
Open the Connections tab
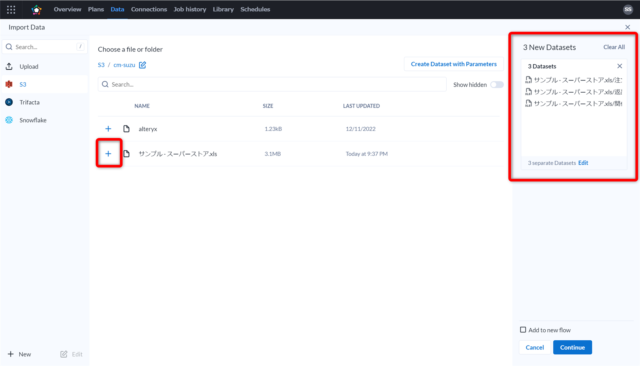[149, 9]
